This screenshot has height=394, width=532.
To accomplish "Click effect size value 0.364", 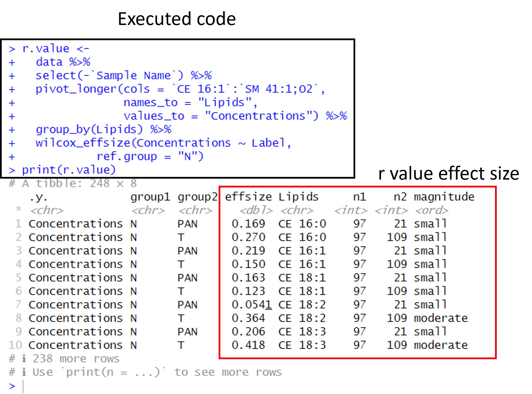I will tap(248, 318).
